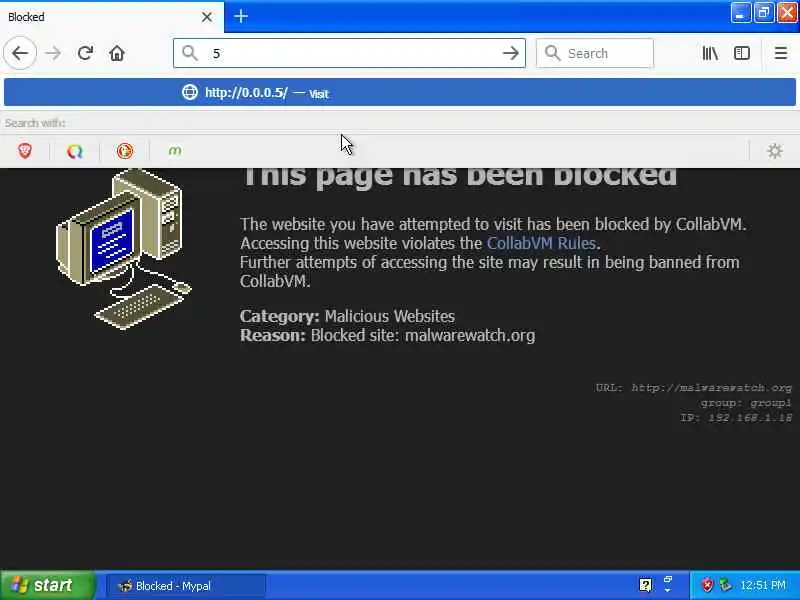Click the retro computer illustration
The width and height of the screenshot is (800, 600).
coord(124,249)
